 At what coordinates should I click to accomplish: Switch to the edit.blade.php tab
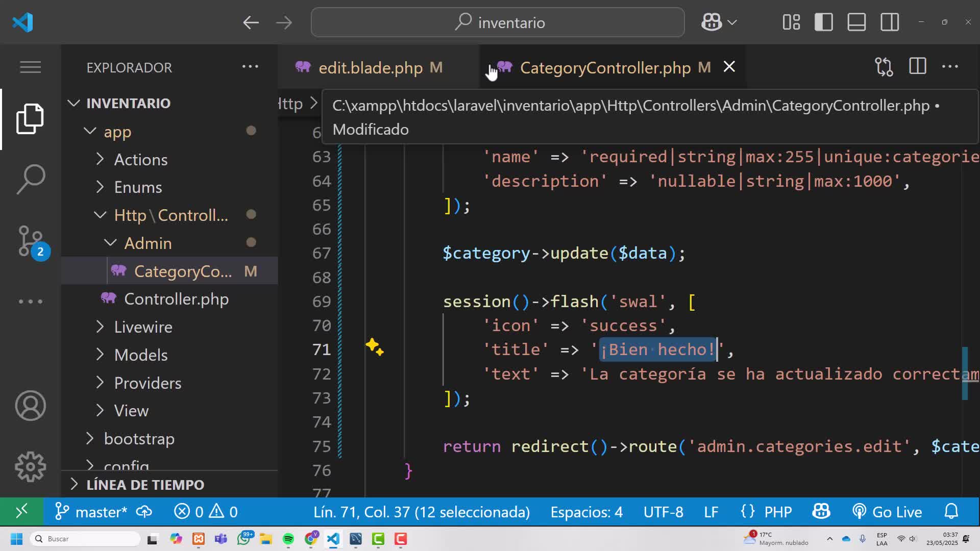pos(379,67)
